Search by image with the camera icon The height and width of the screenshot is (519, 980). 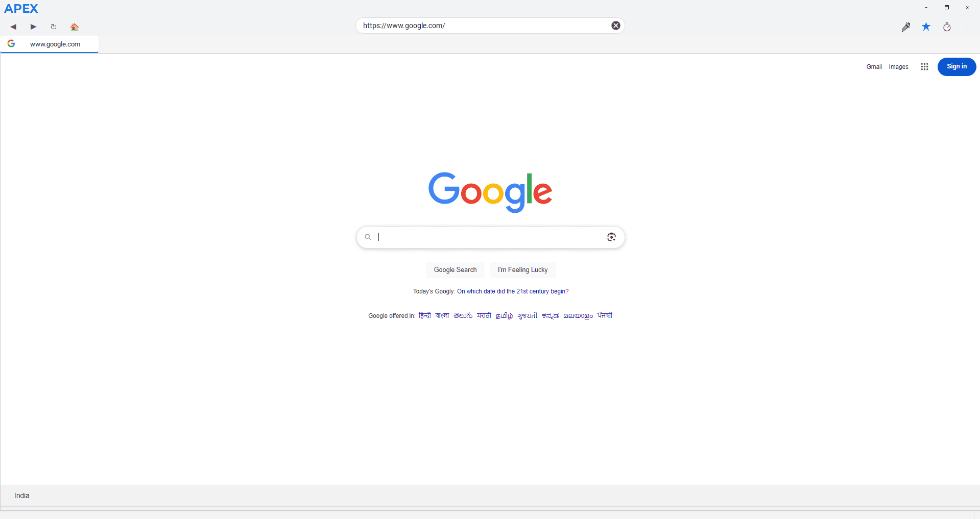point(611,237)
